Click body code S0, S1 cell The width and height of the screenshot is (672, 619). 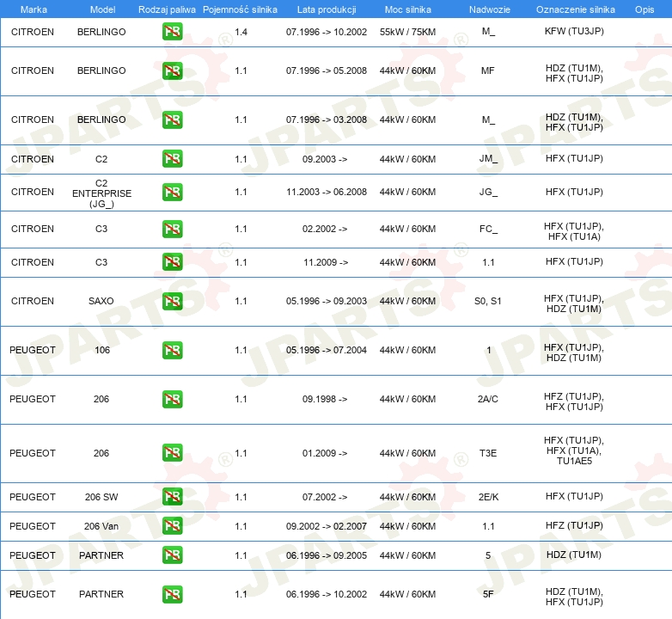[488, 301]
